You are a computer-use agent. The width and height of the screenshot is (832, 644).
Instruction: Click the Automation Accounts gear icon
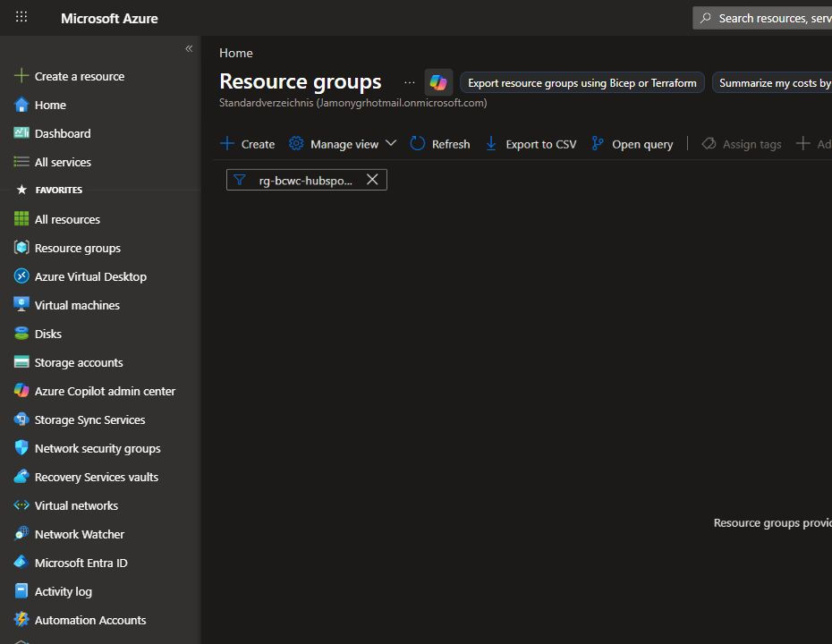21,620
